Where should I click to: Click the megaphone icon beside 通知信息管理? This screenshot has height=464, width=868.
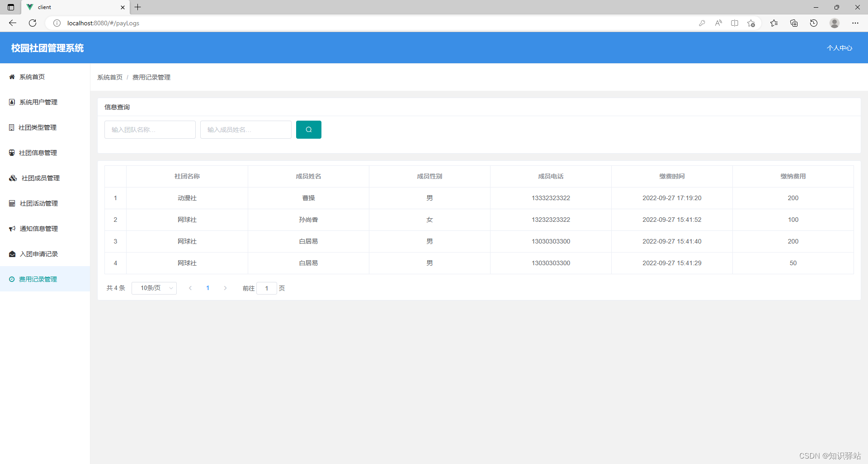(12, 229)
